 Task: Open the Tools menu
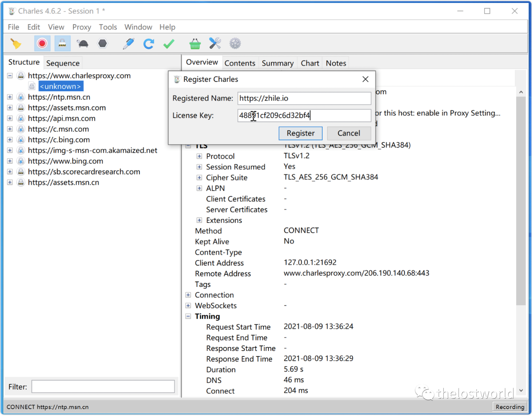tap(108, 27)
